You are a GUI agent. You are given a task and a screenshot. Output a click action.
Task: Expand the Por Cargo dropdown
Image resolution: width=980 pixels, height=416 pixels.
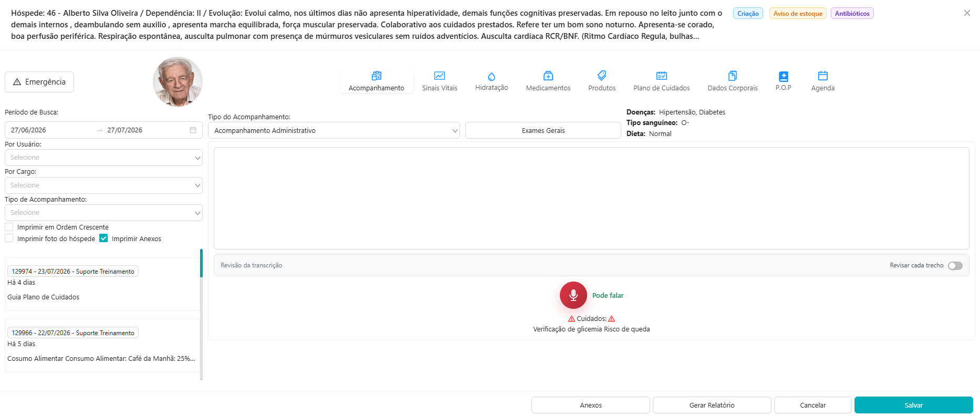[103, 185]
